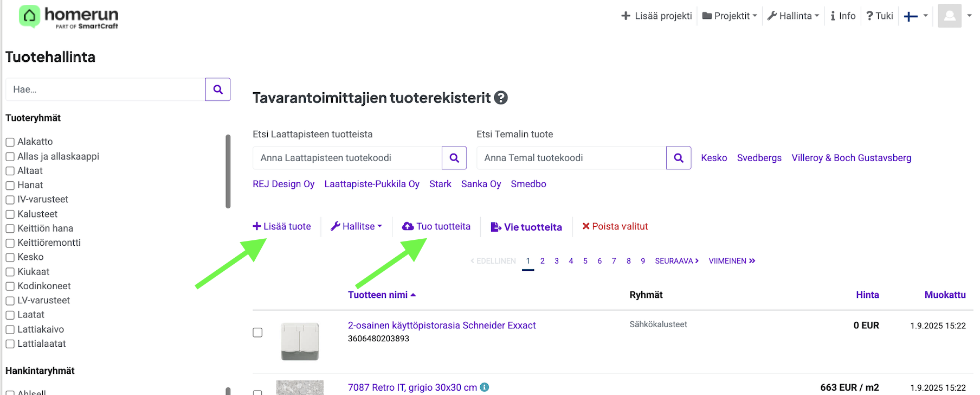Click the Tuoteryhmät list scrollbar

[x=228, y=171]
